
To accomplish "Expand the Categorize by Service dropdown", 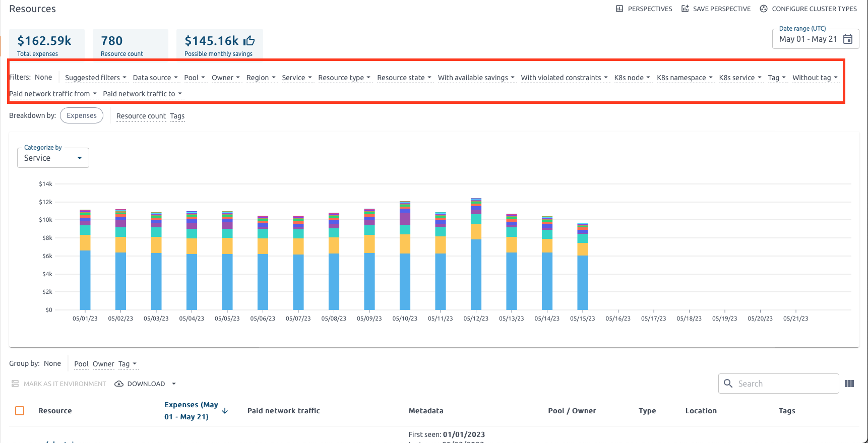I will click(53, 158).
